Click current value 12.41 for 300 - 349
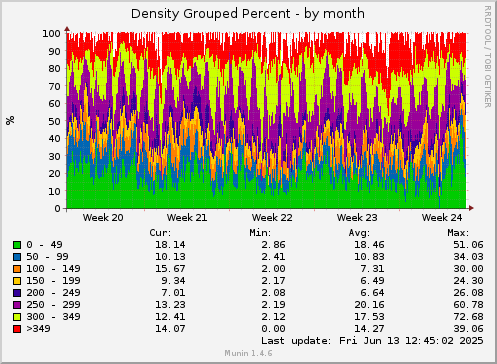497x364 pixels. pyautogui.click(x=170, y=317)
